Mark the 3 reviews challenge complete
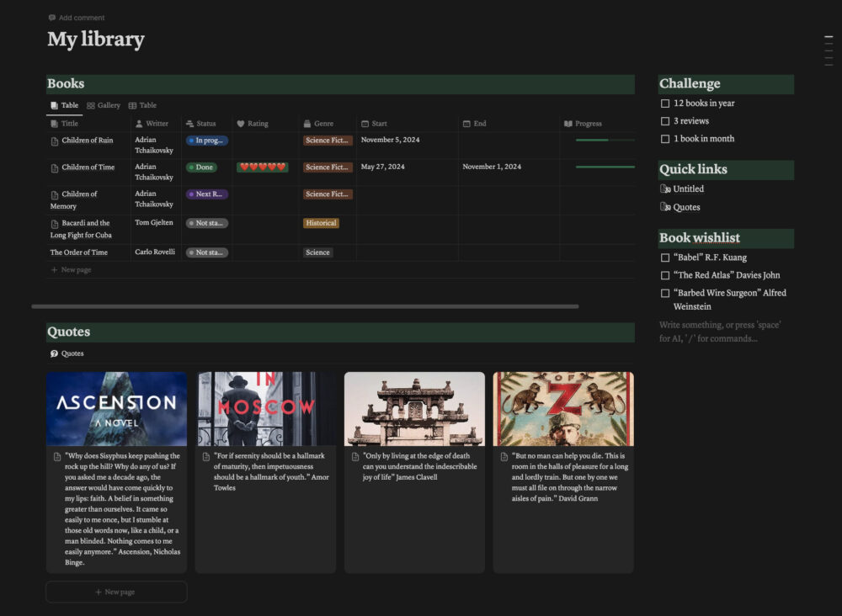Image resolution: width=842 pixels, height=616 pixels. [x=664, y=119]
